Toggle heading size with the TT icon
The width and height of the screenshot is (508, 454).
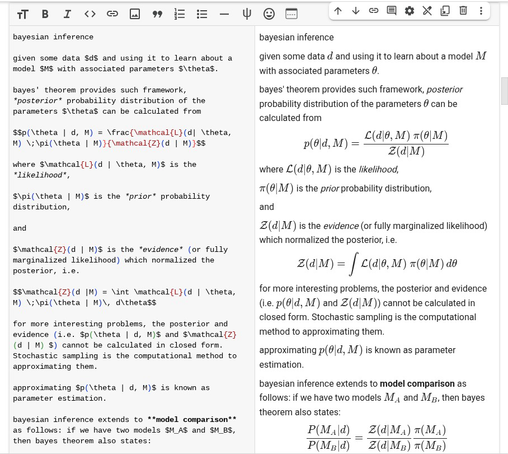point(22,14)
